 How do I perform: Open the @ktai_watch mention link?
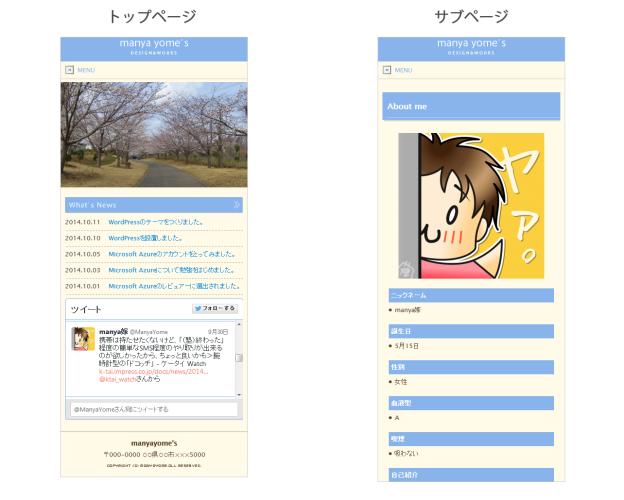coord(117,379)
